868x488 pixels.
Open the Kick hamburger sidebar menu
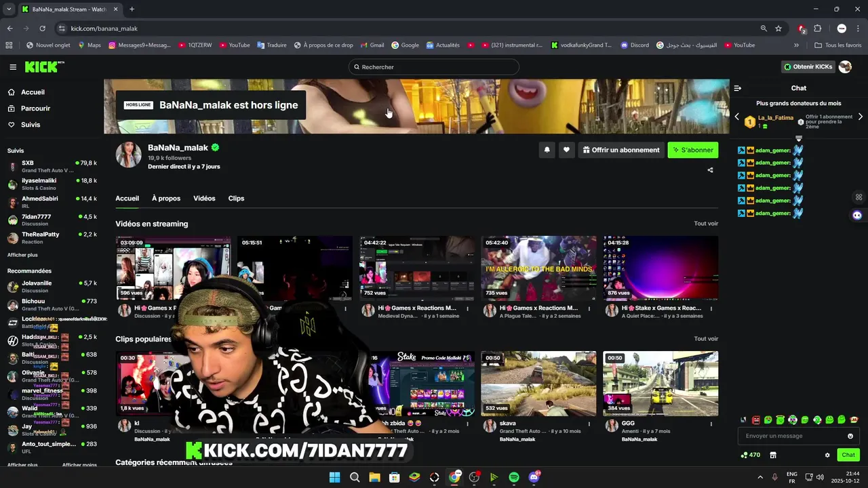[13, 67]
